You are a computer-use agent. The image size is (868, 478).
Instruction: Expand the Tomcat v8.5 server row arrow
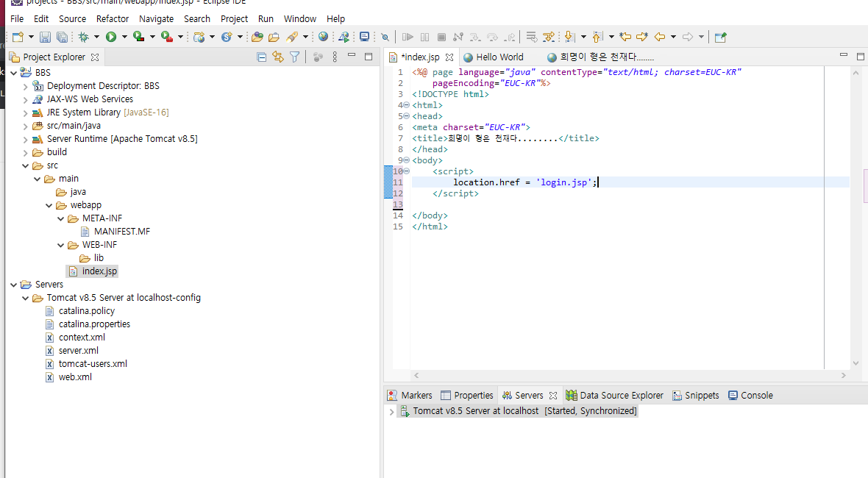391,412
